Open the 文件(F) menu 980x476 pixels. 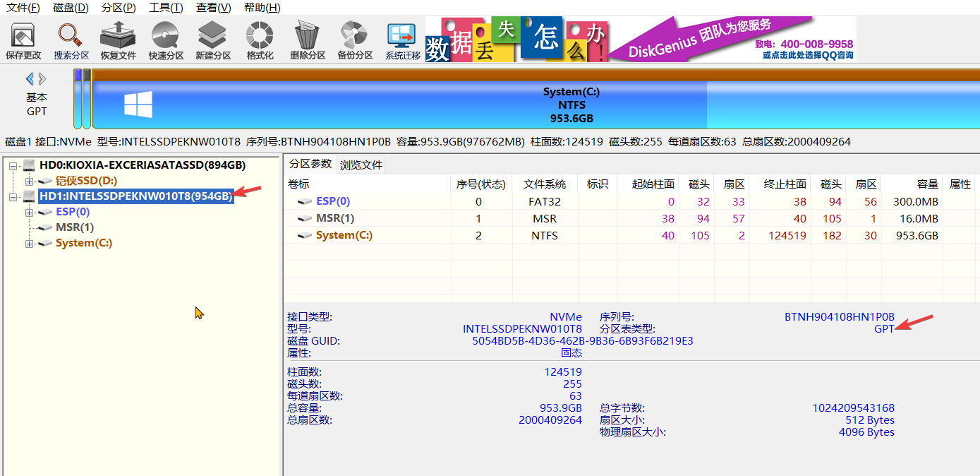click(23, 8)
